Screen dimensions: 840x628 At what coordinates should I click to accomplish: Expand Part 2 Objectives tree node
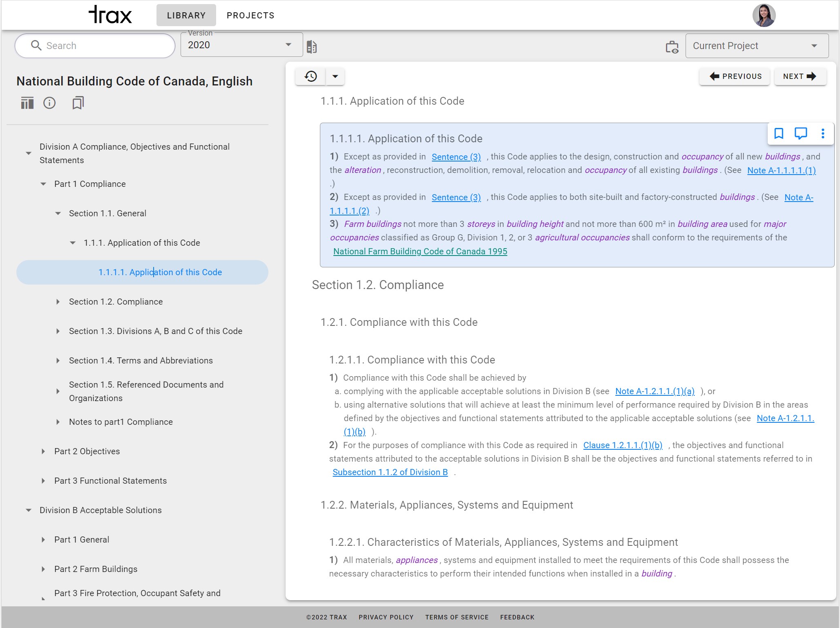[x=43, y=451]
